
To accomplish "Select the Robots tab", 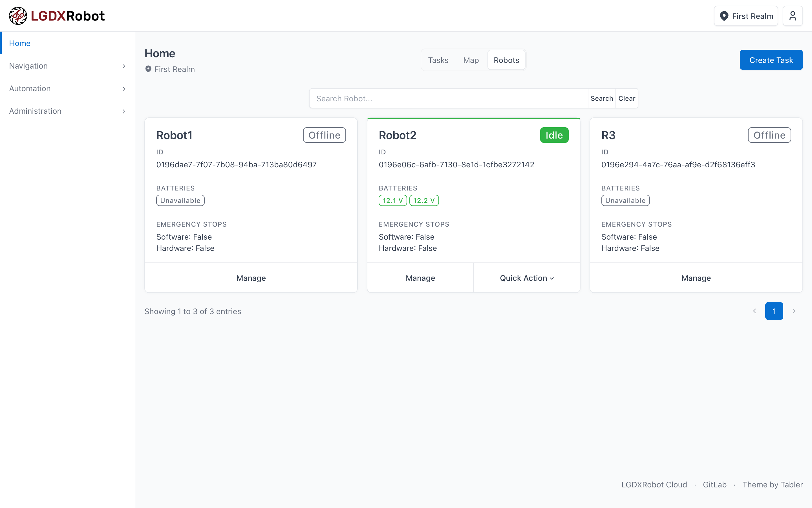I will coord(506,60).
